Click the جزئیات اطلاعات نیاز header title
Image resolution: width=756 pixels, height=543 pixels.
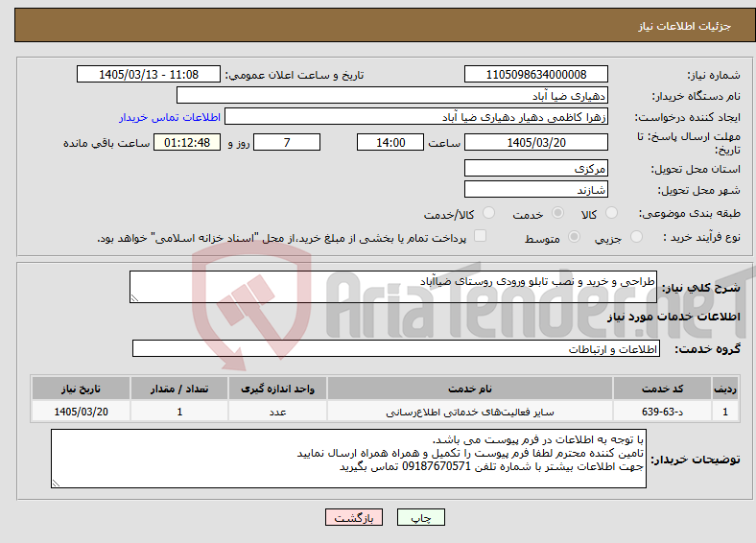tap(685, 26)
